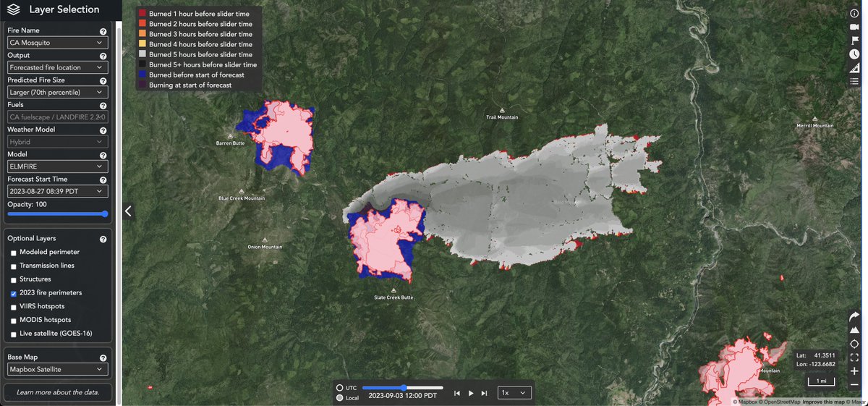
Task: Open the Base Map Mapbox Satellite dropdown
Action: 58,369
